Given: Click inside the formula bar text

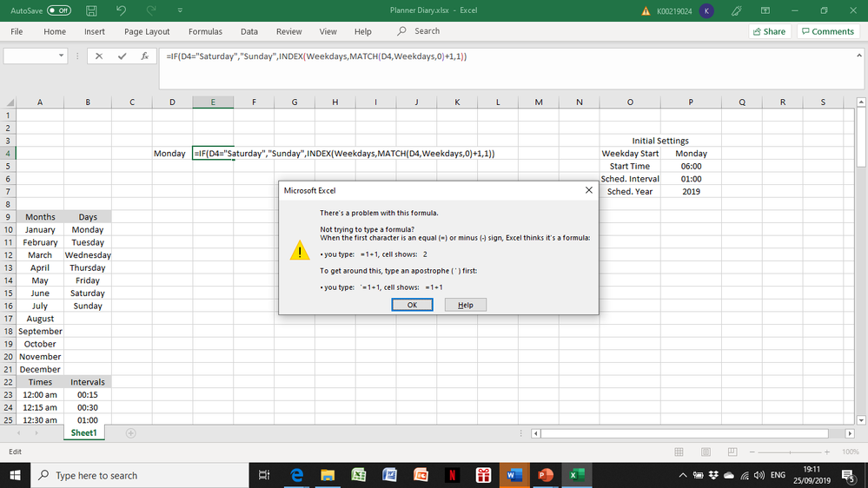Looking at the screenshot, I should pos(316,56).
